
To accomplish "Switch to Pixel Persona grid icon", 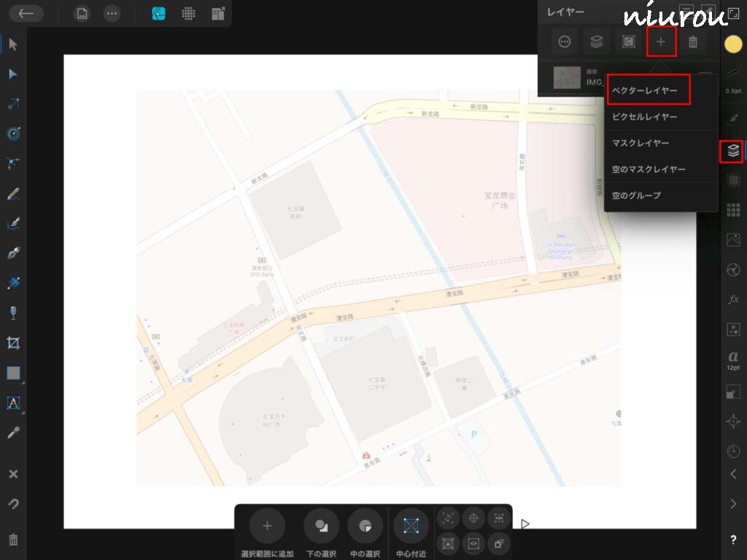I will pos(188,14).
